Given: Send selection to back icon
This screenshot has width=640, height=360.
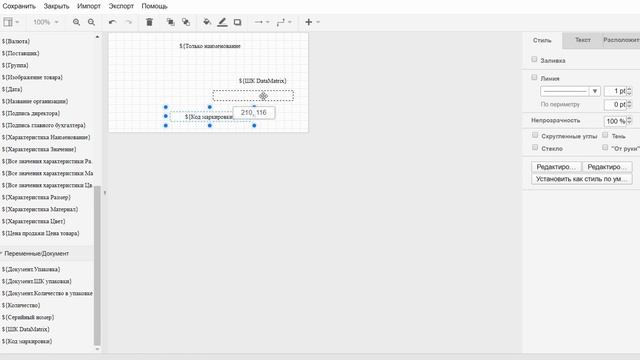Looking at the screenshot, I should click(x=186, y=22).
